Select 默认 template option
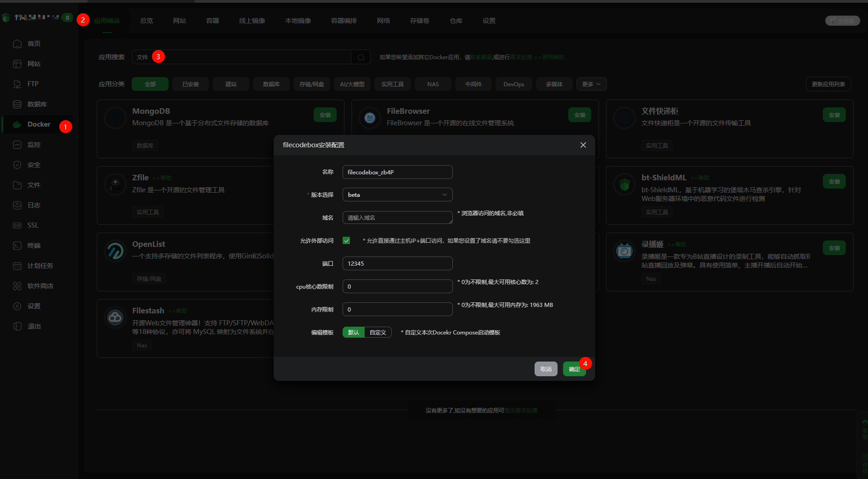 (x=353, y=332)
